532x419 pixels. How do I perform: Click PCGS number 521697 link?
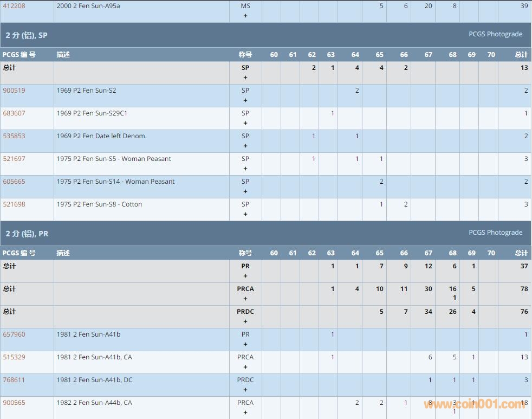pyautogui.click(x=14, y=159)
